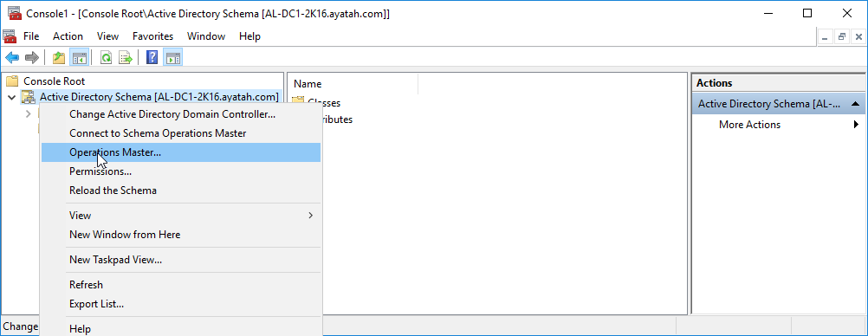The height and width of the screenshot is (336, 868).
Task: Open the Favorites menu
Action: [x=152, y=36]
